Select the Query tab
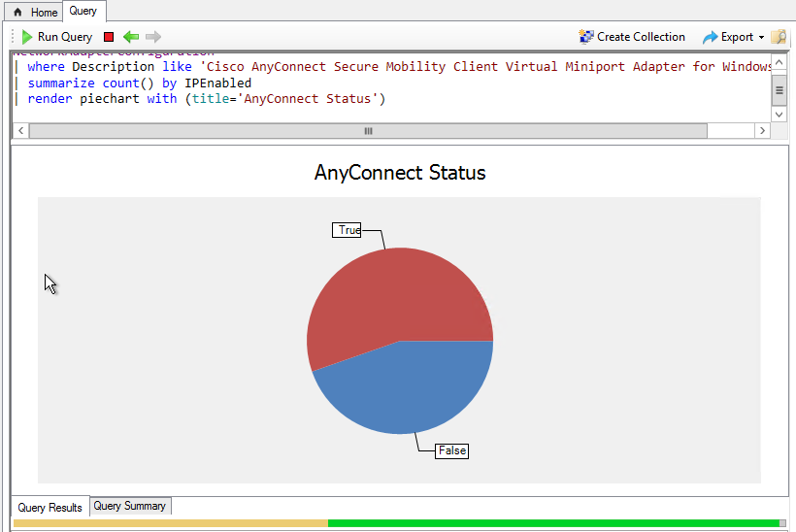Viewport: 796px width, 532px height. 83,11
